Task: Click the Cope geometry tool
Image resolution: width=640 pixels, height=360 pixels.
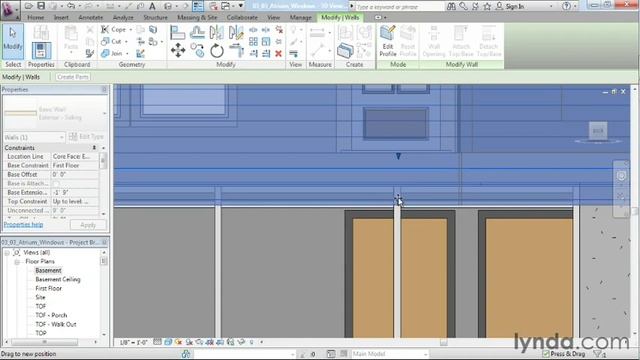Action: tap(114, 29)
